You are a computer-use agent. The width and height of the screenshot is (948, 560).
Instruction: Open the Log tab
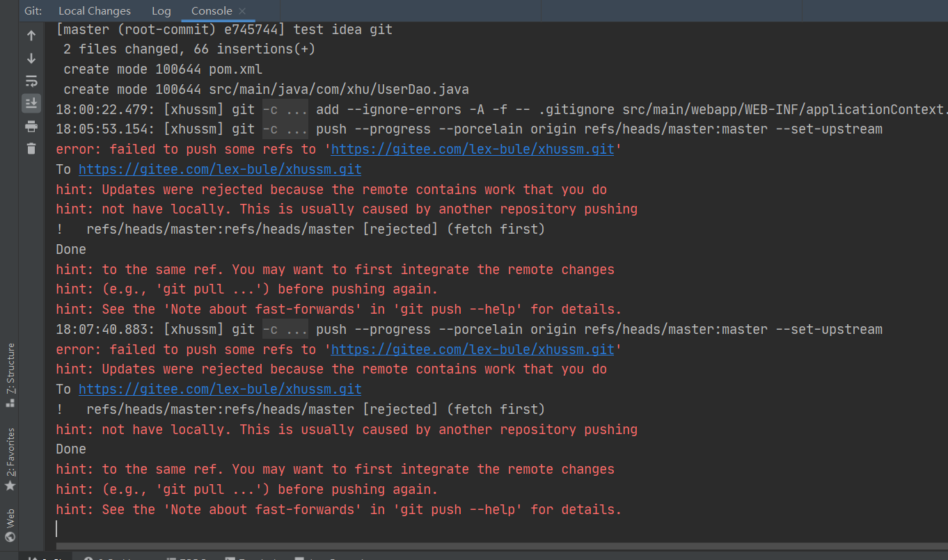pyautogui.click(x=161, y=11)
